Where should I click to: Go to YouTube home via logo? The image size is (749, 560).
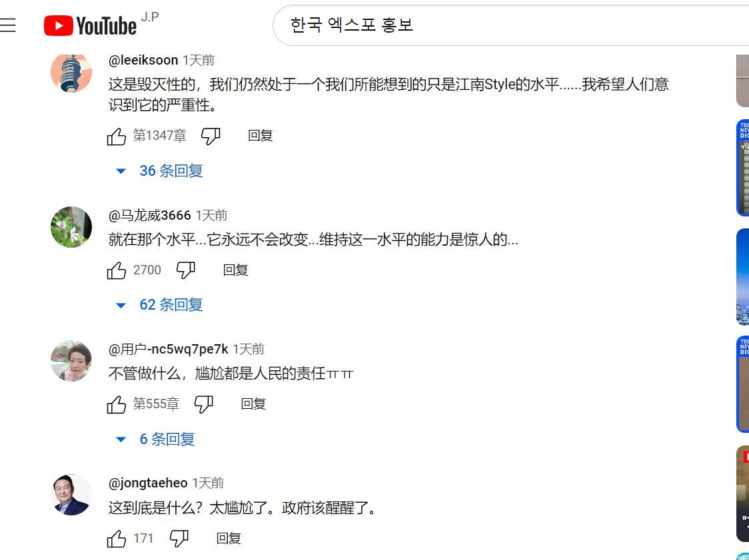90,25
